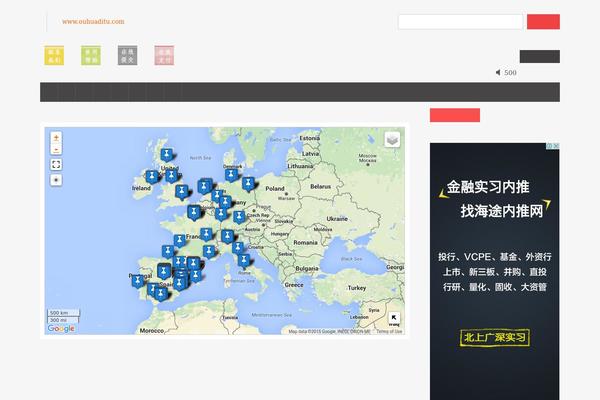Select the map pin under the Denmark label

point(231,175)
